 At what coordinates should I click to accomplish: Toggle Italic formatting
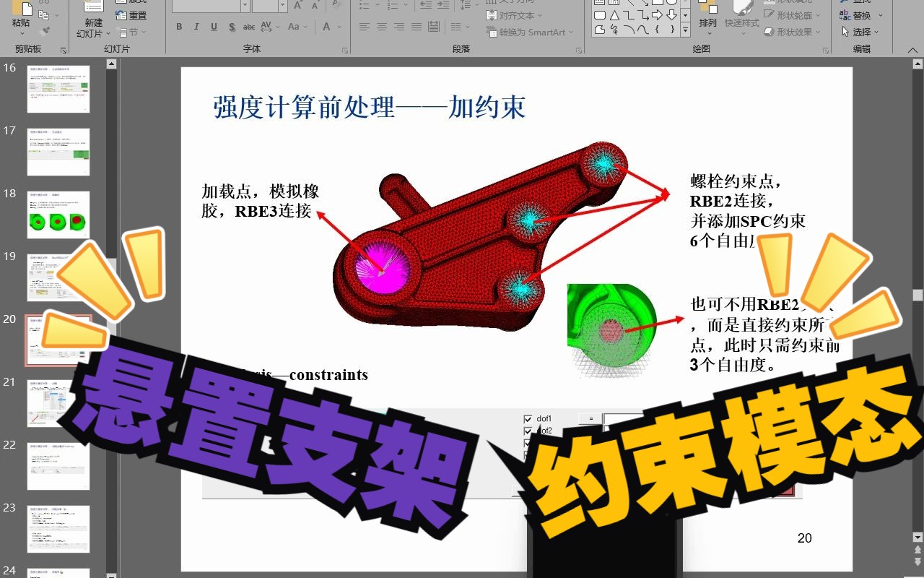(196, 27)
